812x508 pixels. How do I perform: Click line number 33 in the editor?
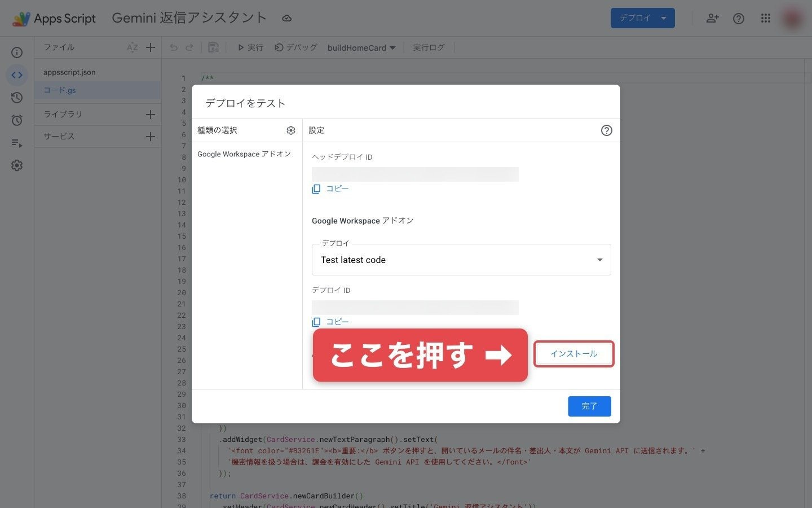[182, 440]
